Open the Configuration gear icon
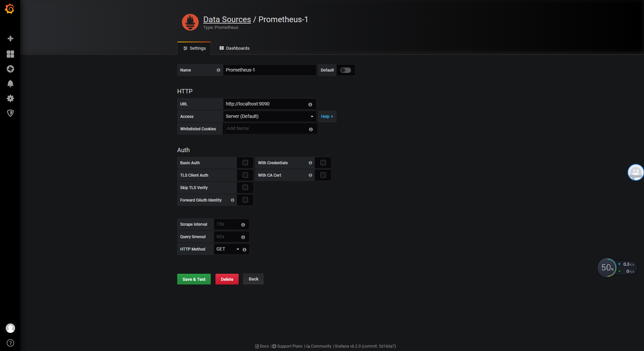Screen dimensions: 644x351 (x=10, y=98)
